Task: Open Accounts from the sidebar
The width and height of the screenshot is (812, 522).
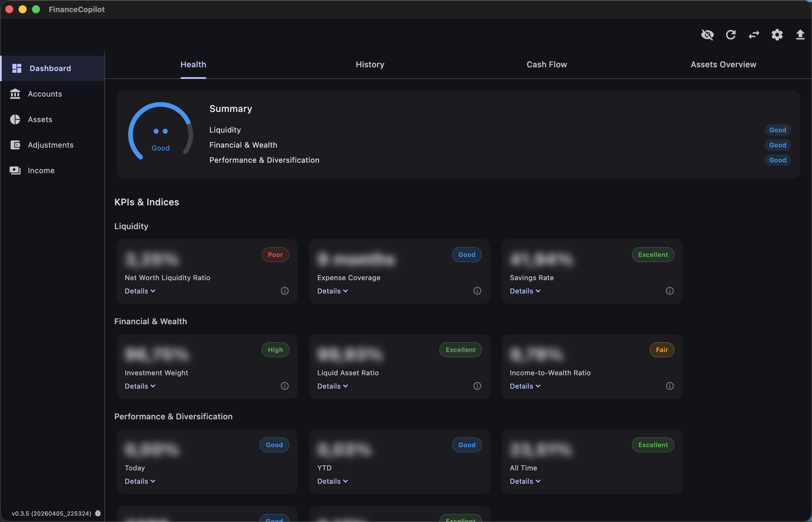Action: (45, 94)
